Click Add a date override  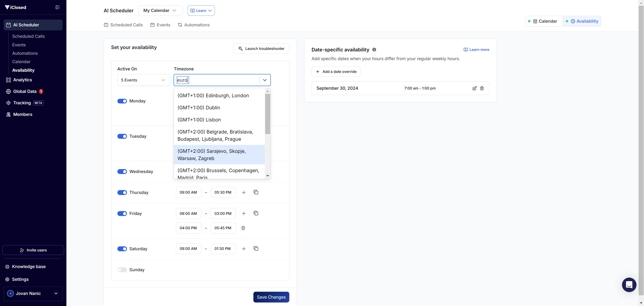point(336,72)
